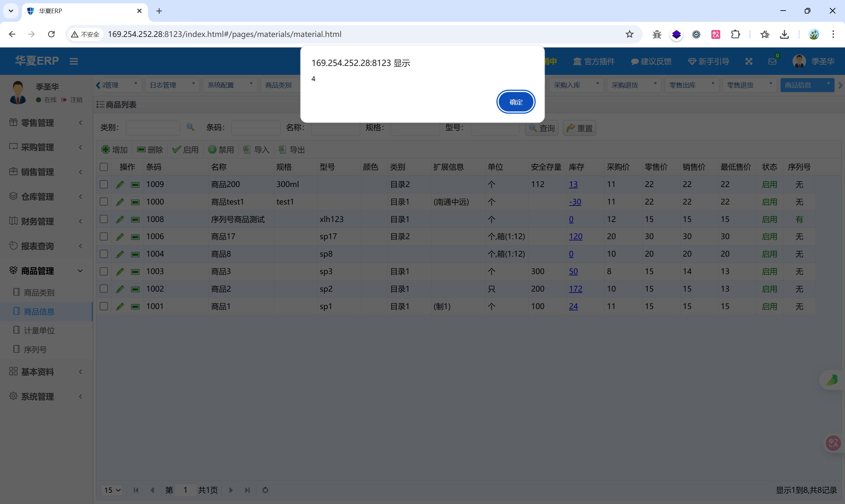Tick the checkbox for barcode 1000 row
The image size is (845, 504).
tap(104, 202)
